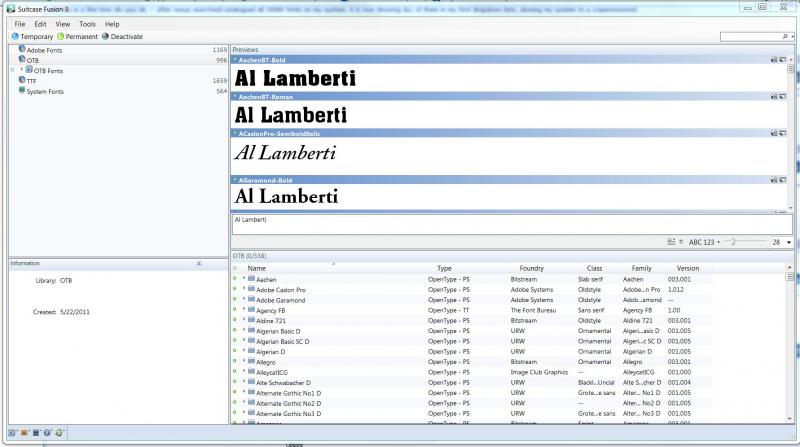Click the Temporary activation button
The image size is (800, 447).
click(x=32, y=36)
